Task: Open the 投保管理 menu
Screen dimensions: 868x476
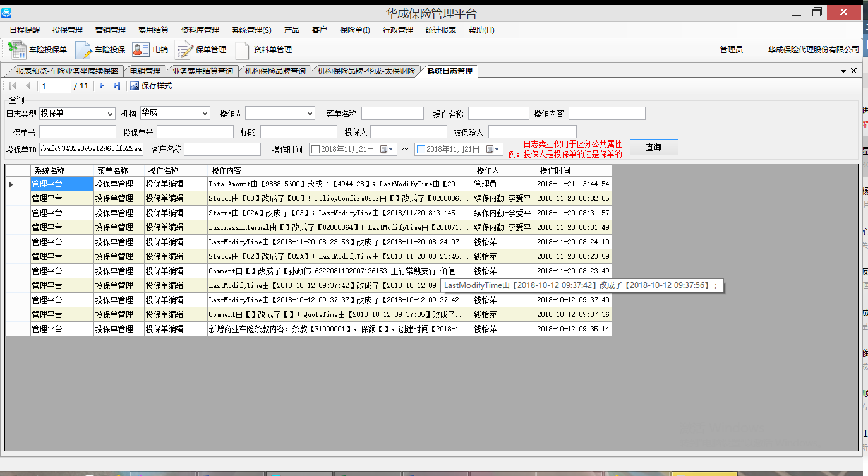Action: pyautogui.click(x=68, y=30)
